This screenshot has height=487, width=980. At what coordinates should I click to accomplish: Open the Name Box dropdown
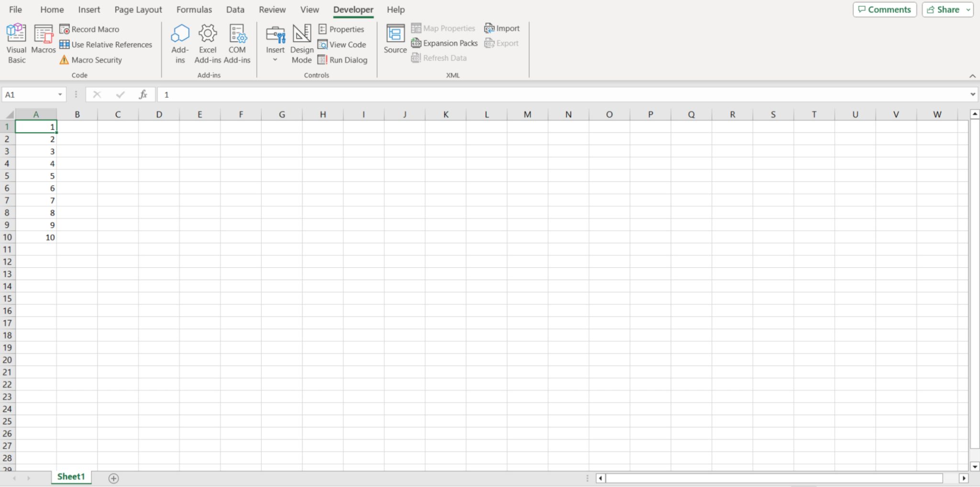click(x=60, y=94)
